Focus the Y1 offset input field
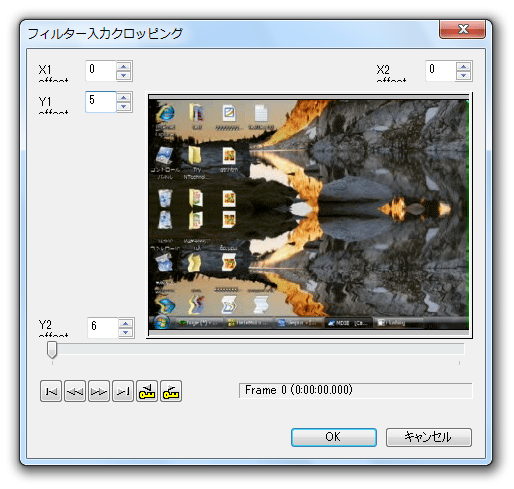Viewport: 514px width, 489px height. [x=101, y=102]
